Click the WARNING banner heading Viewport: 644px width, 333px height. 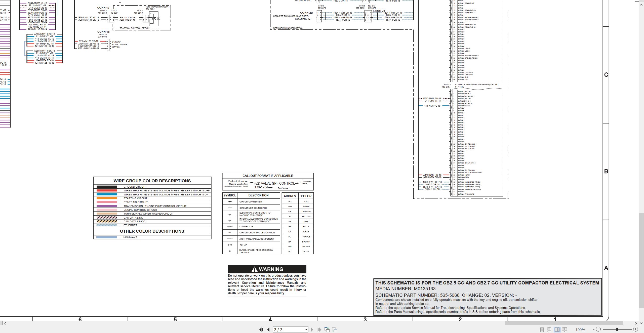267,269
